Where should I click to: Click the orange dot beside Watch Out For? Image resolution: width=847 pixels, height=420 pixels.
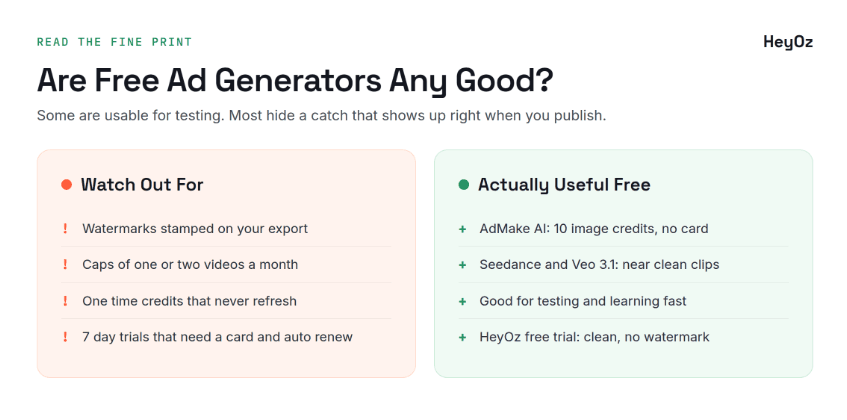66,185
